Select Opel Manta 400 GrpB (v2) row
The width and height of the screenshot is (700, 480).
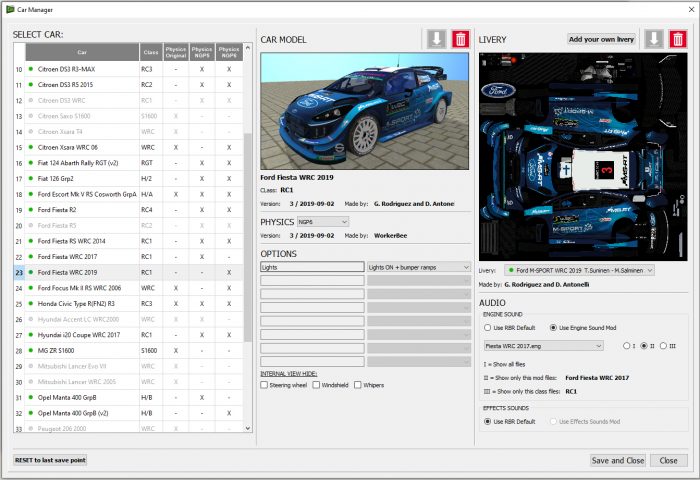129,413
